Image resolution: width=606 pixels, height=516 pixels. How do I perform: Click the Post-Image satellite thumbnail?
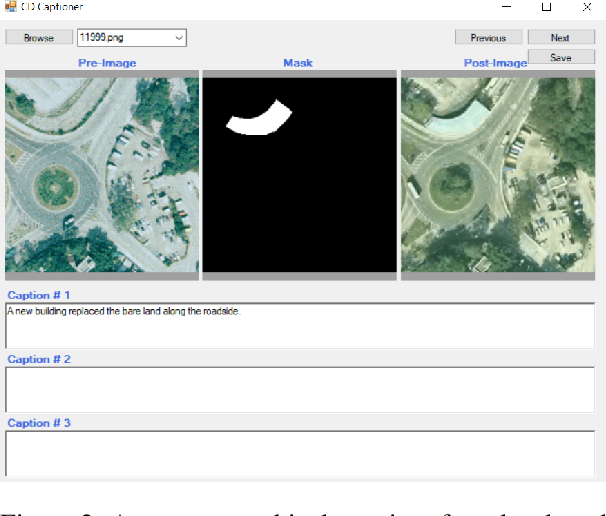click(x=497, y=175)
